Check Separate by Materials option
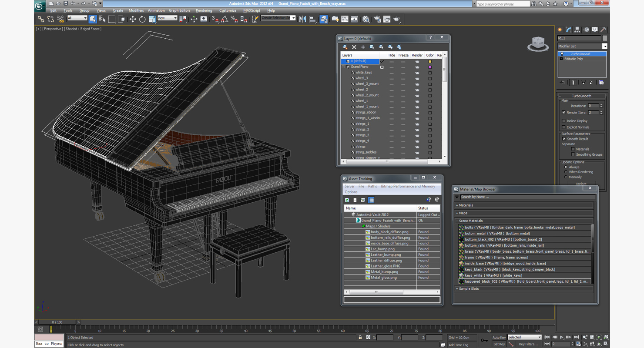The image size is (644, 348). [x=573, y=149]
